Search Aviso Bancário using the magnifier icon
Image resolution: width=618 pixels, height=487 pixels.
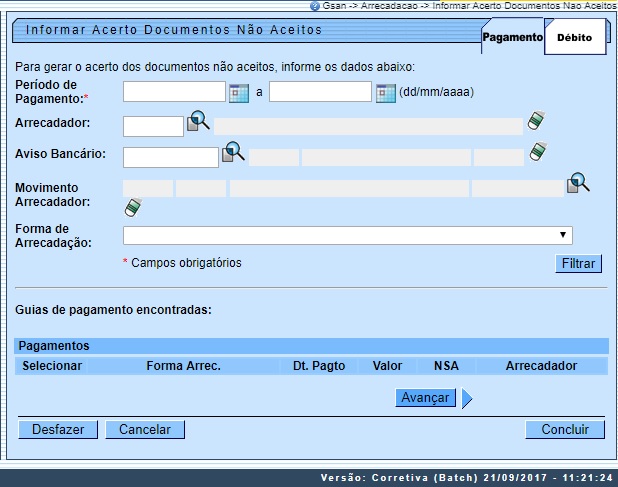tap(233, 152)
